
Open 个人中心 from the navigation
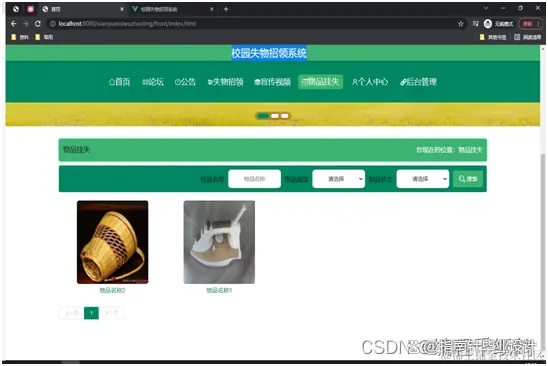coord(370,82)
